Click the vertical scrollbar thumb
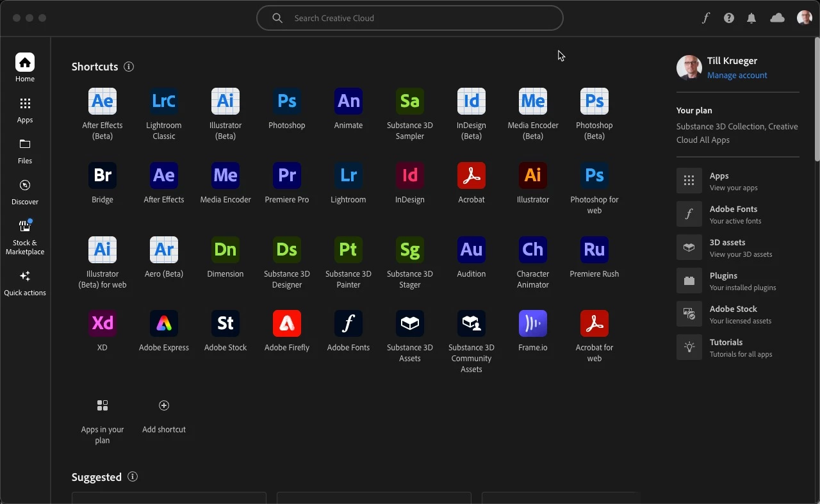This screenshot has width=820, height=504. pyautogui.click(x=817, y=99)
